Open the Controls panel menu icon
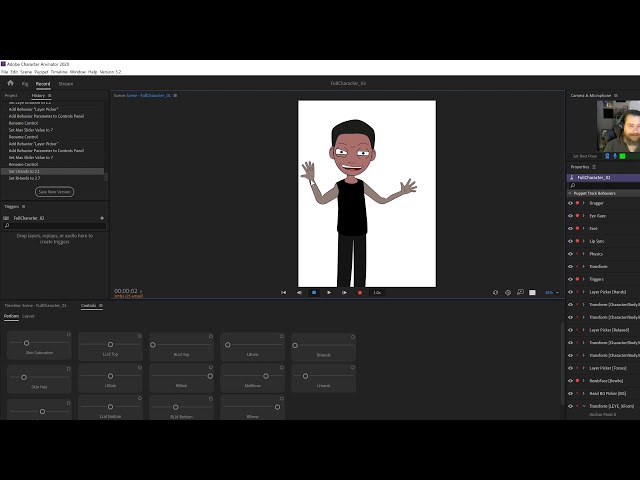 [x=101, y=306]
